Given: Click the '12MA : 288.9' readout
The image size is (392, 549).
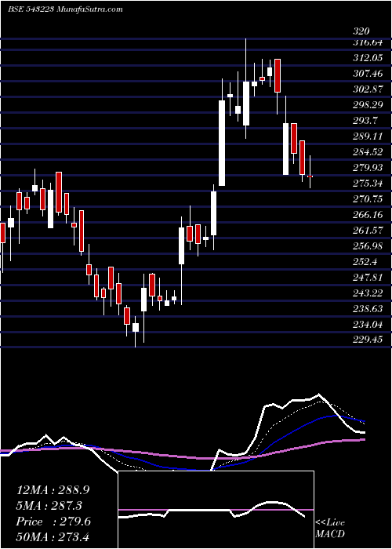Looking at the screenshot, I should point(53,490).
